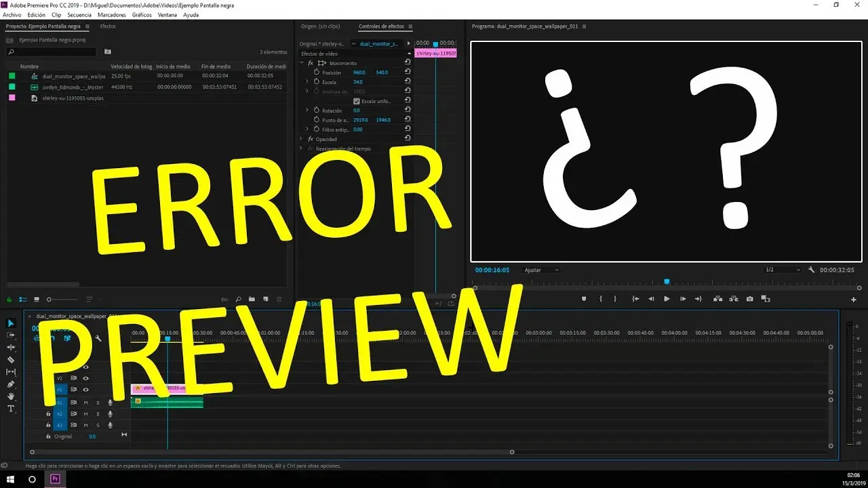Play the sequence in Program monitor
Viewport: 868px width, 488px height.
(667, 299)
